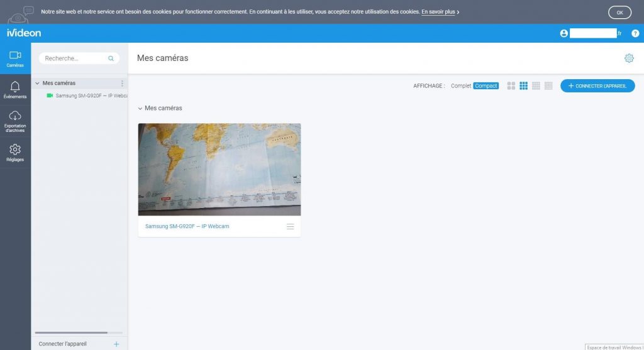
Task: Open the user account profile icon
Action: tap(563, 33)
